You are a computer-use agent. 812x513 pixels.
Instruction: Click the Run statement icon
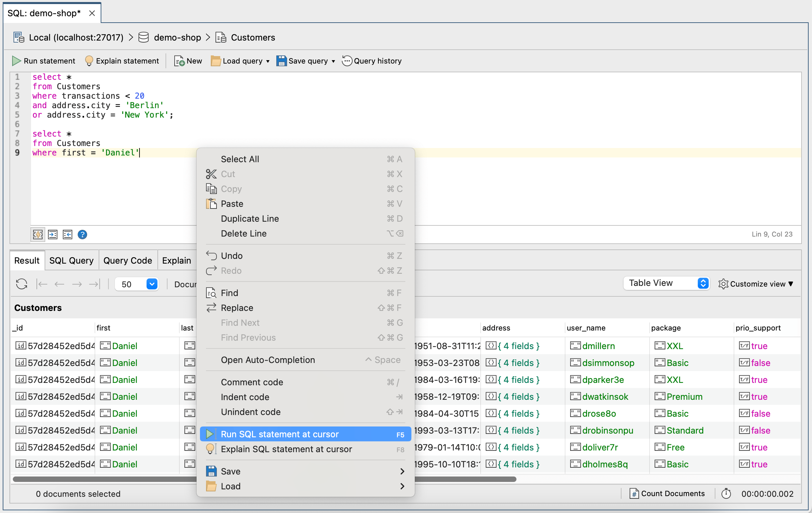click(x=17, y=61)
